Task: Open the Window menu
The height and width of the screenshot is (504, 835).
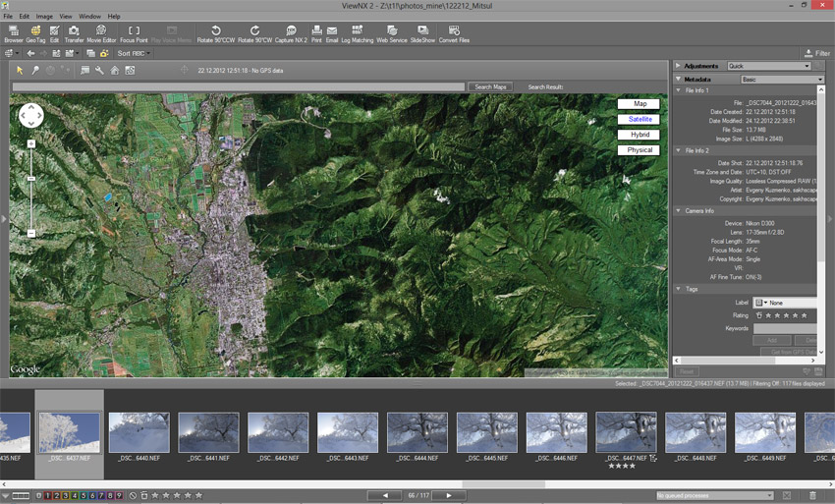Action: point(89,16)
